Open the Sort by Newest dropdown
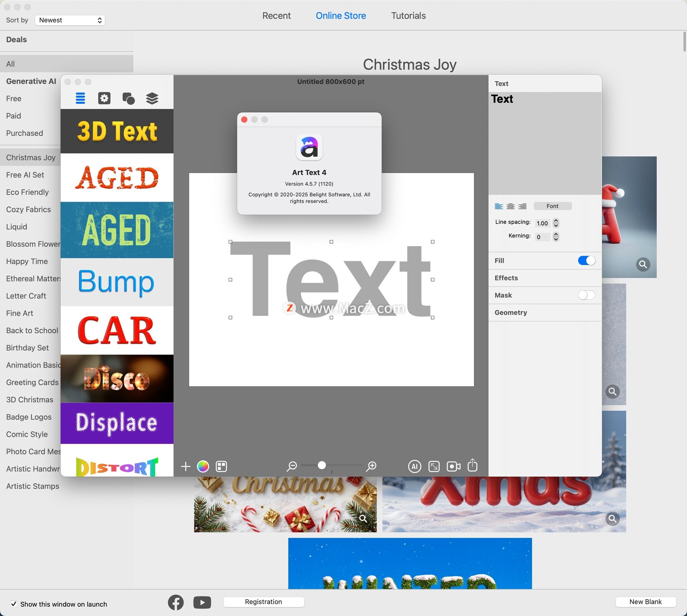Screen dimensions: 687x616 (70, 20)
